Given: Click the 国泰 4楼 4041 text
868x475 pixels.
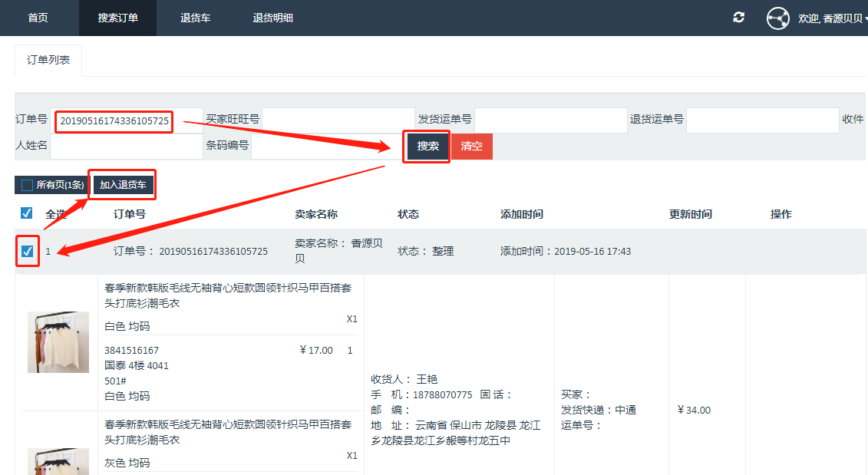Looking at the screenshot, I should tap(137, 365).
